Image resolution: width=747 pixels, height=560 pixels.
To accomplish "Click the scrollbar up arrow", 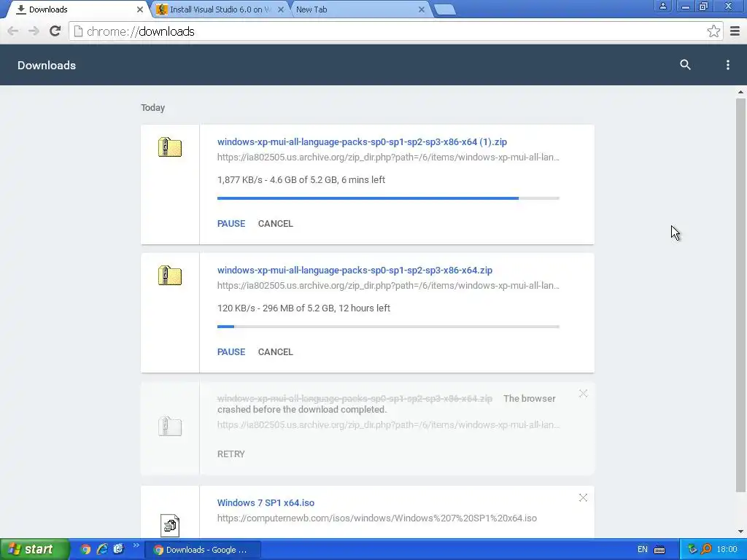I will tap(740, 92).
